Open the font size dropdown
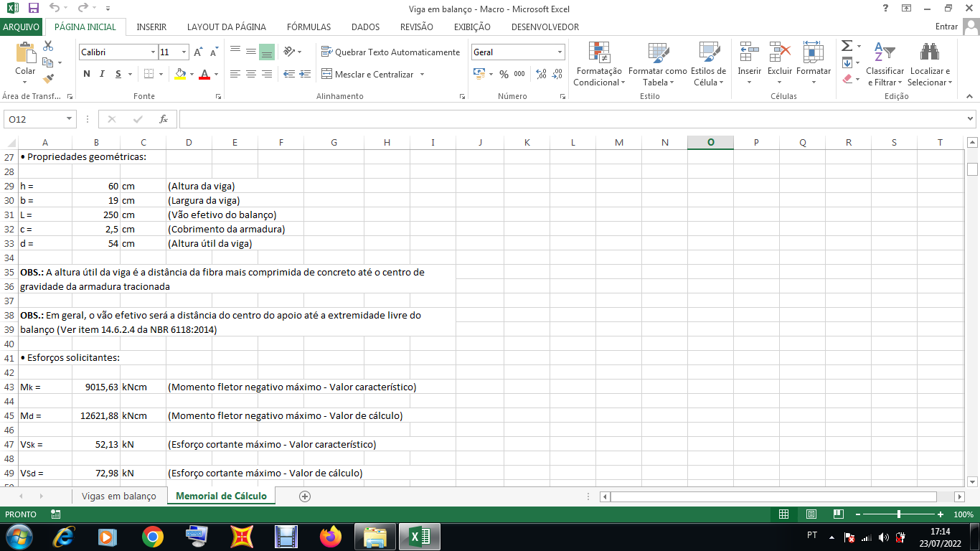Screen dimensions: 980x551 point(184,52)
